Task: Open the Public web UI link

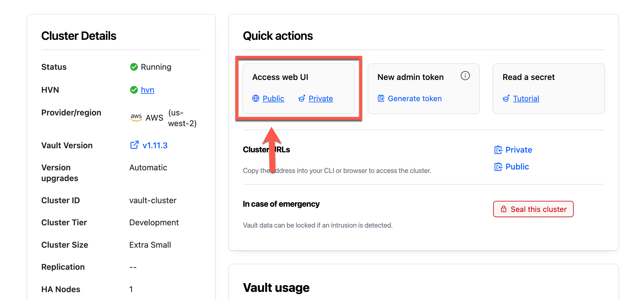Action: click(273, 99)
